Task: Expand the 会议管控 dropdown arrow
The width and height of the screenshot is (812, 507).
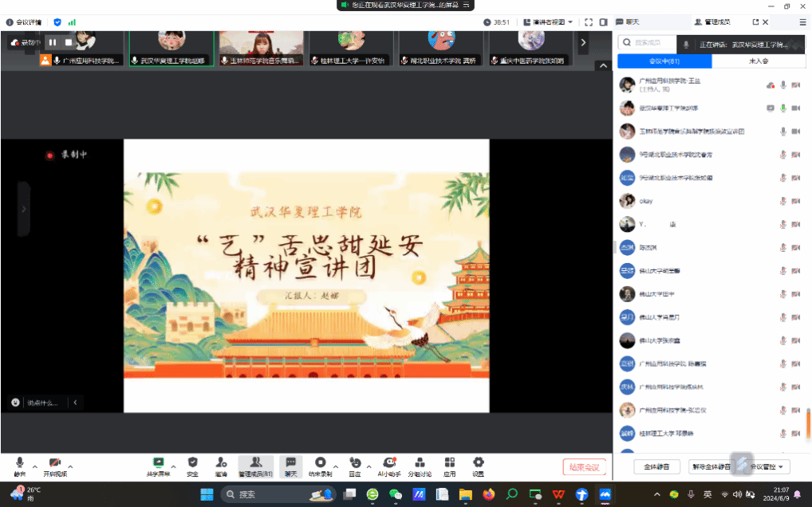Action: click(779, 466)
